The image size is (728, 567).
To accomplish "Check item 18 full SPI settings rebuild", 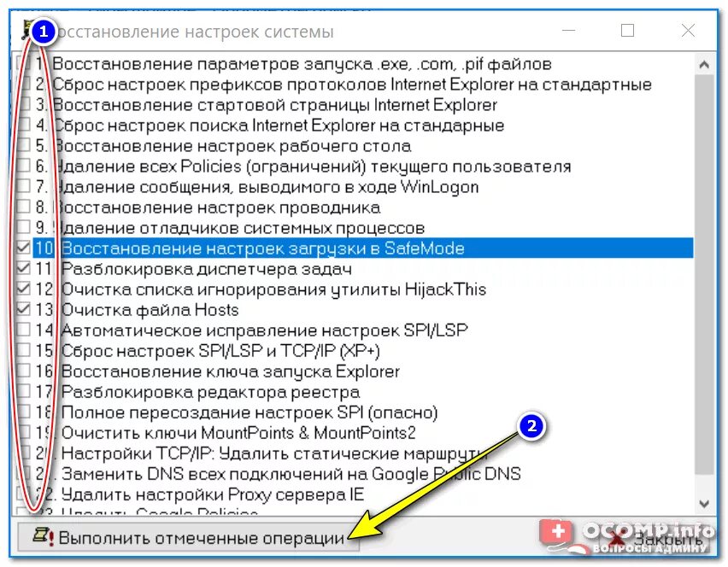I will click(x=23, y=412).
